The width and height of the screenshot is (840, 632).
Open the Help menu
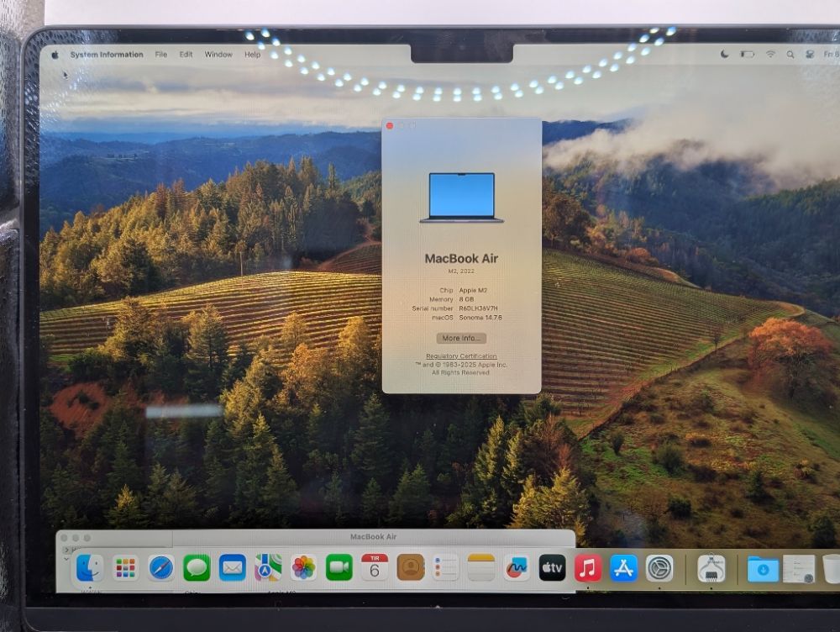tap(252, 55)
